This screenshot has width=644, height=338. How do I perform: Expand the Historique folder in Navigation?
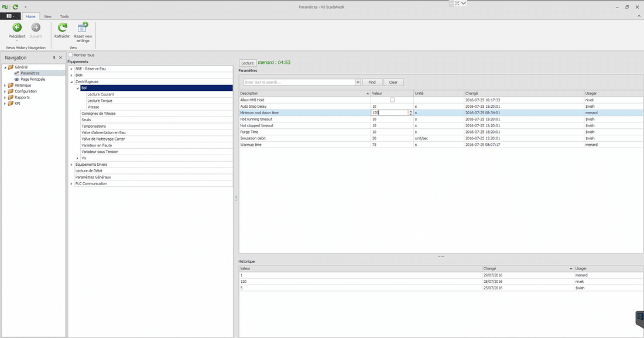(x=5, y=86)
